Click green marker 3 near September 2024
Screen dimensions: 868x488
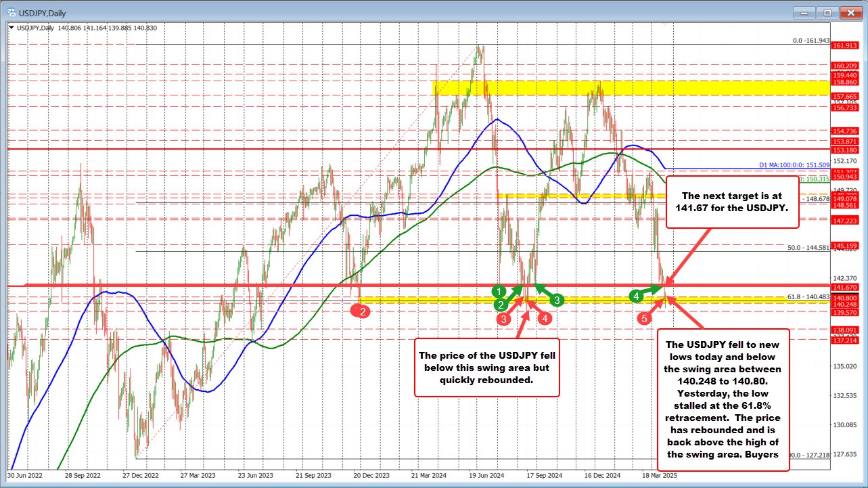click(x=556, y=298)
